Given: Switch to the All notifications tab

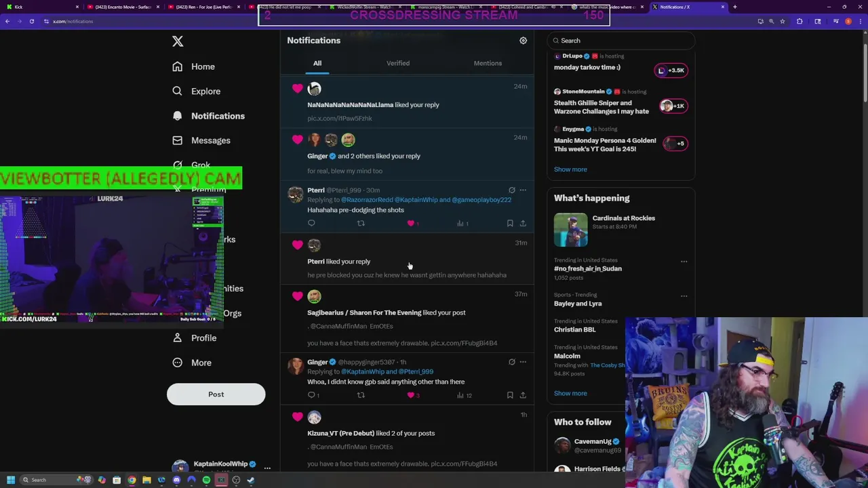Looking at the screenshot, I should point(317,63).
